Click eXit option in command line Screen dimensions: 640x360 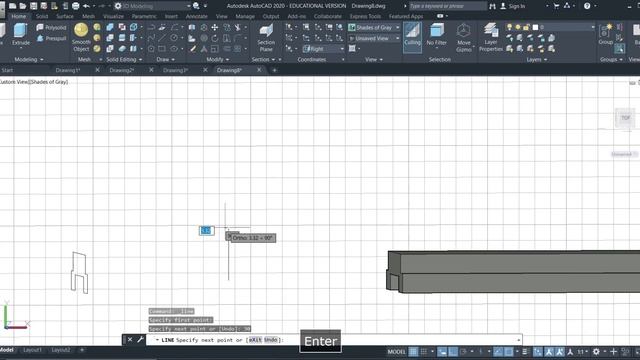point(255,340)
